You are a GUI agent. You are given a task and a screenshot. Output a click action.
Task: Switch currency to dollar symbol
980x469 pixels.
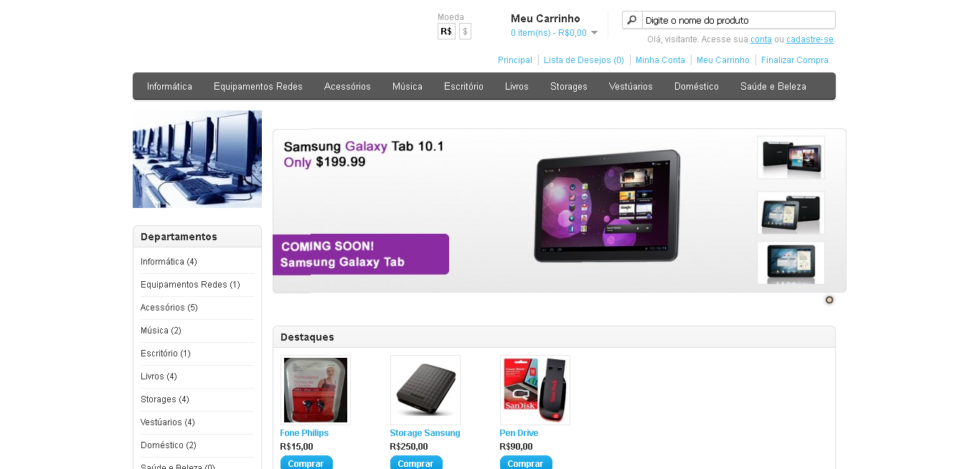coord(465,32)
